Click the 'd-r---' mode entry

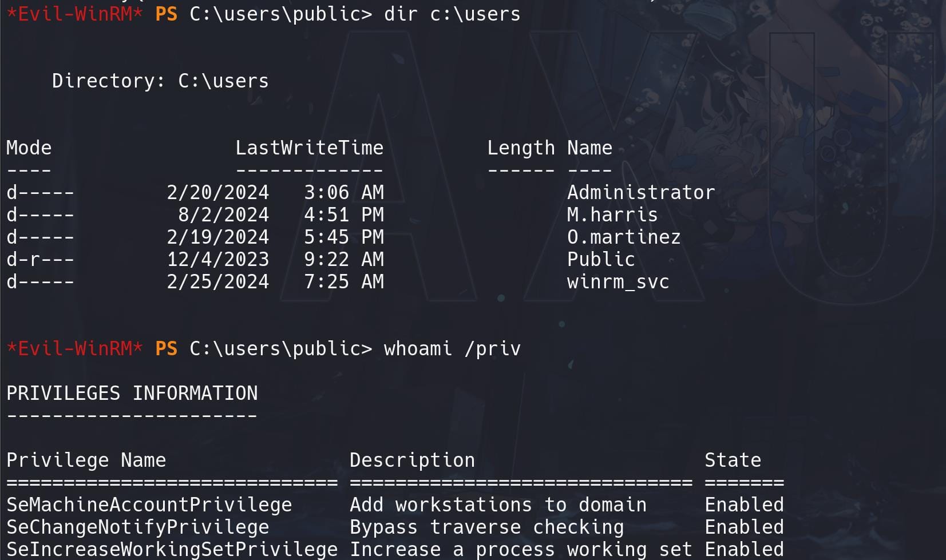click(x=40, y=259)
